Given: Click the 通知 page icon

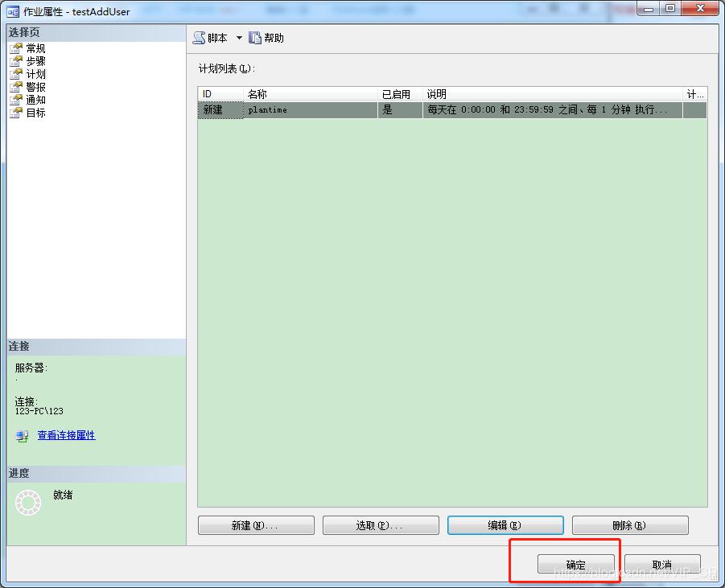Looking at the screenshot, I should click(x=16, y=100).
